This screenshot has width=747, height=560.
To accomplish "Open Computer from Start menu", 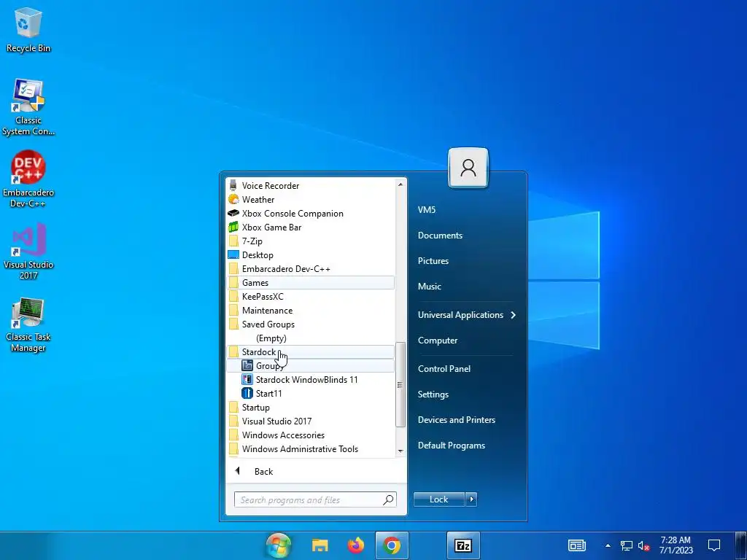I will (438, 341).
